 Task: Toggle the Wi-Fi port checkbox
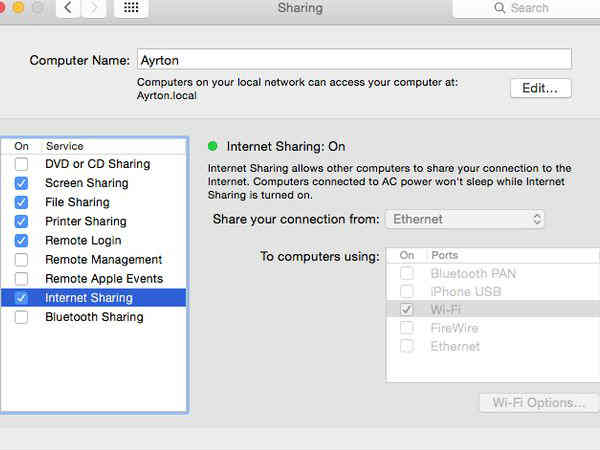pos(406,310)
